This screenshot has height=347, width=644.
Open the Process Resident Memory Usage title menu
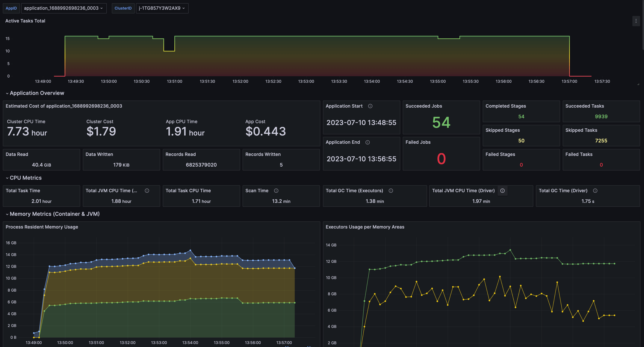click(x=42, y=227)
